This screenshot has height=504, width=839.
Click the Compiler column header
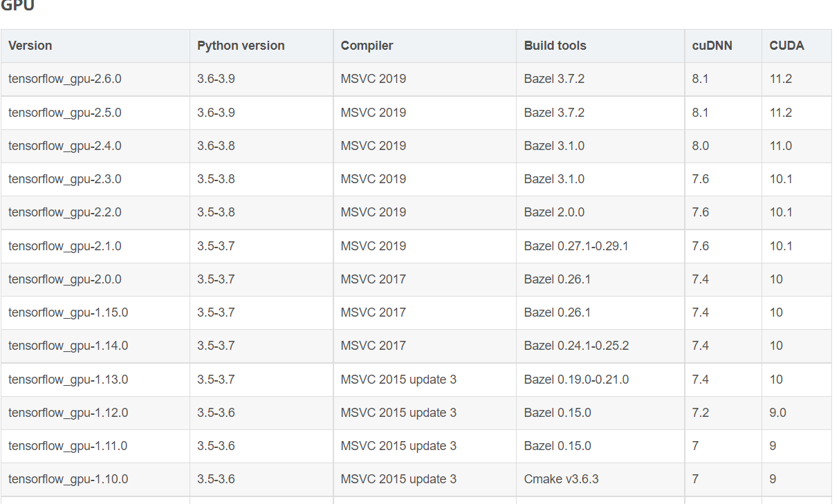click(x=425, y=46)
